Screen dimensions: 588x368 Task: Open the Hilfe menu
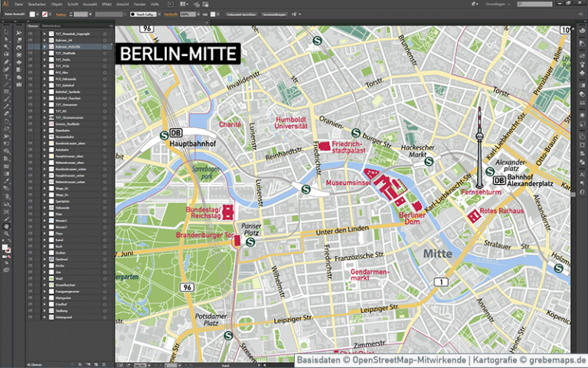(155, 4)
